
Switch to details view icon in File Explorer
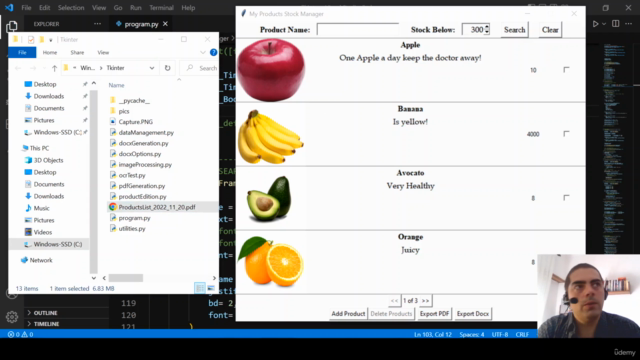pos(200,288)
